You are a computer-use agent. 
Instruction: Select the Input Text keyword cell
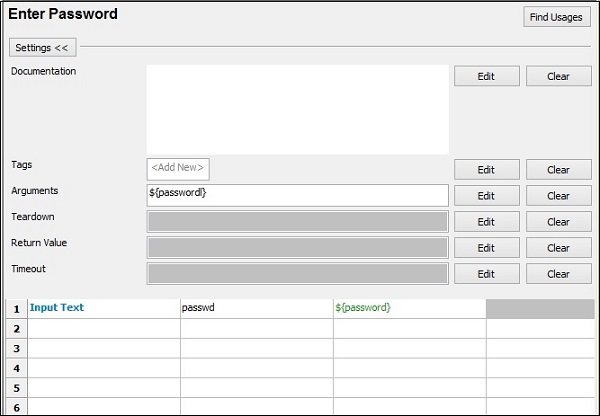point(103,308)
